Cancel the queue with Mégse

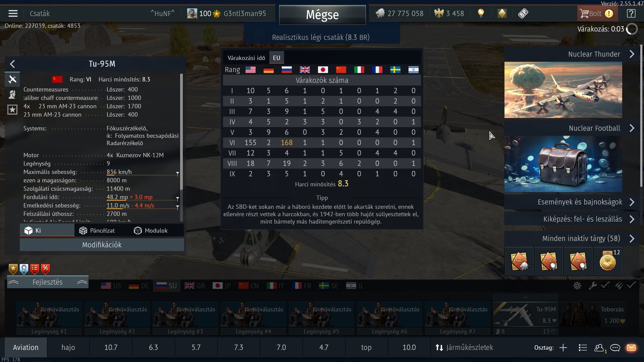[322, 15]
